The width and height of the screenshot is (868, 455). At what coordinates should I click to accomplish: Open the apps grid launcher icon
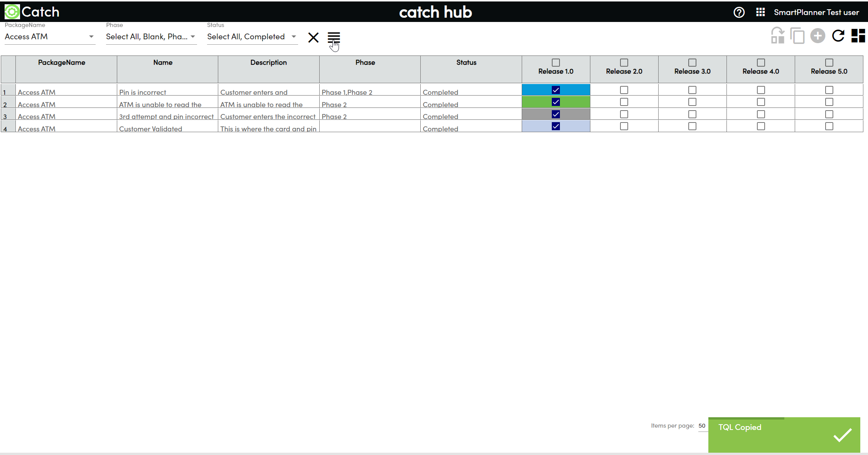[x=760, y=12]
